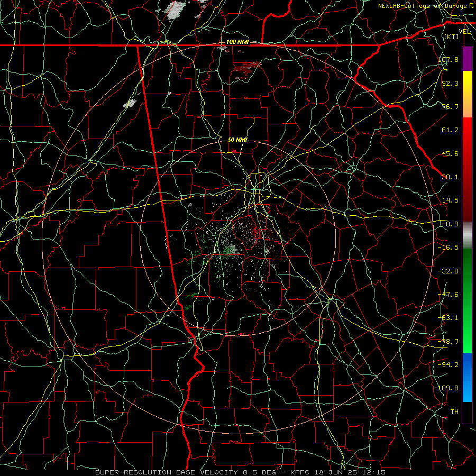The height and width of the screenshot is (476, 476).
Task: Click the 92.3 velocity scale value
Action: click(450, 83)
